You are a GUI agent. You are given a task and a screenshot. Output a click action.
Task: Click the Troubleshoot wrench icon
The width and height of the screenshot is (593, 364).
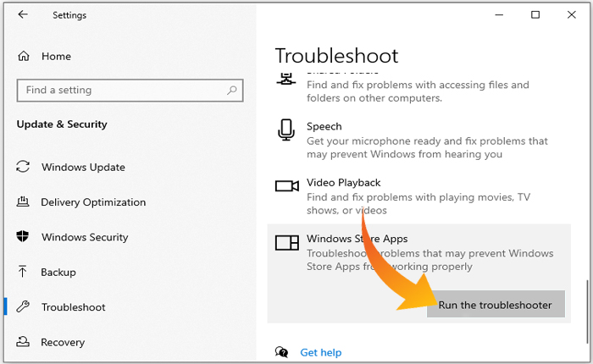click(x=24, y=307)
